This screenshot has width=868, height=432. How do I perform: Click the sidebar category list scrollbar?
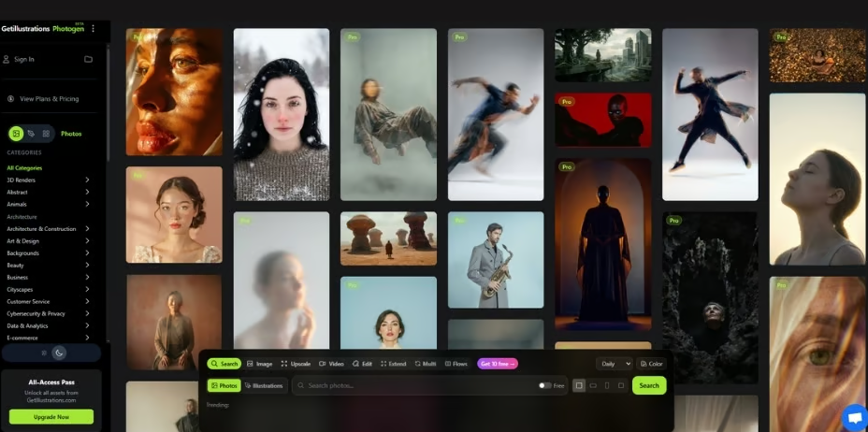[108, 105]
